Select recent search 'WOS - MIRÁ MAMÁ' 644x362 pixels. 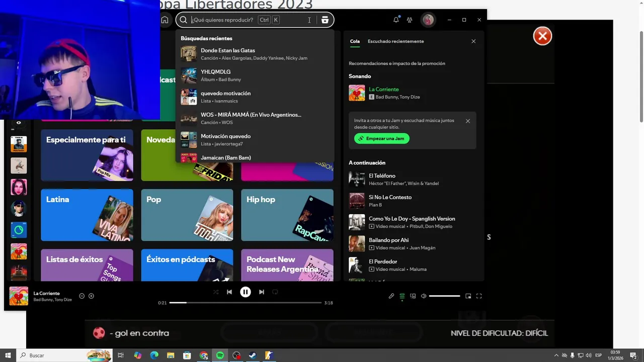click(x=255, y=118)
